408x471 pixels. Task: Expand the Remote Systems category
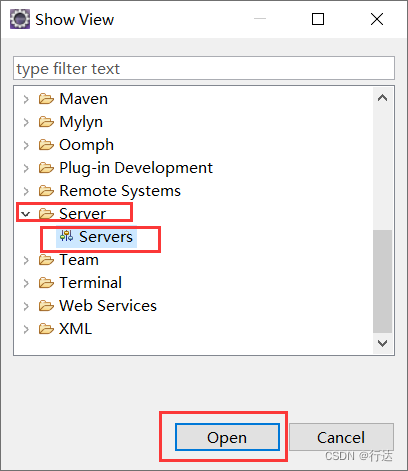click(x=26, y=191)
